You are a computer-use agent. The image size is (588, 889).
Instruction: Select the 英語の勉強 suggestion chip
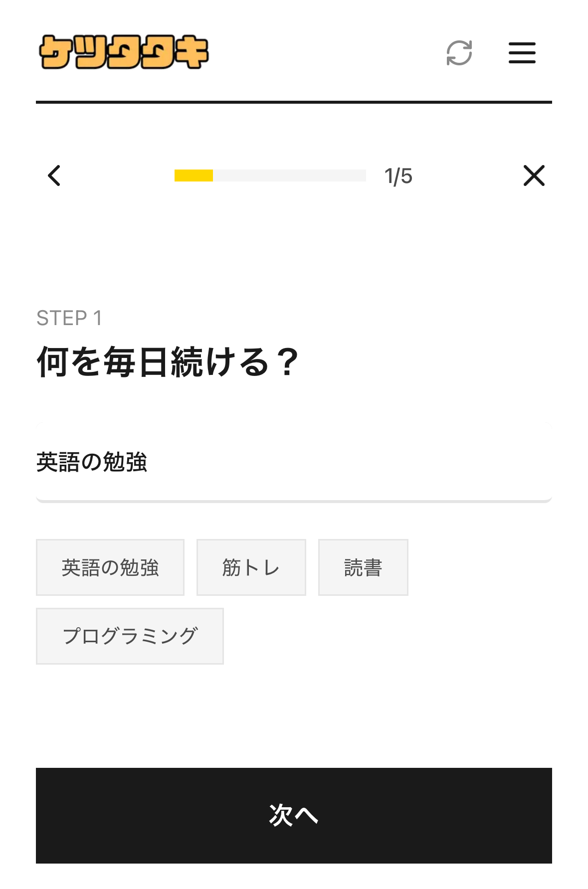(x=110, y=567)
